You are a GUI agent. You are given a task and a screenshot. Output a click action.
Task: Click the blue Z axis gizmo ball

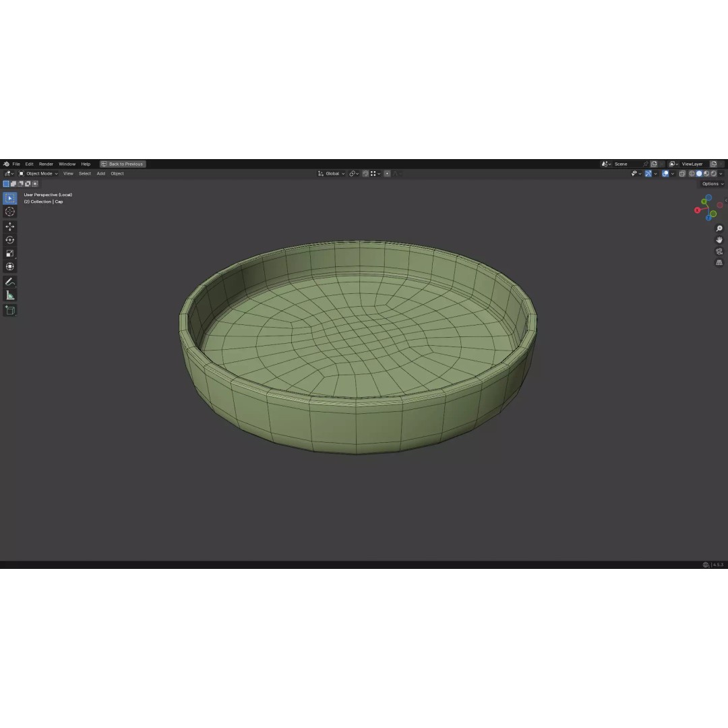(x=708, y=218)
